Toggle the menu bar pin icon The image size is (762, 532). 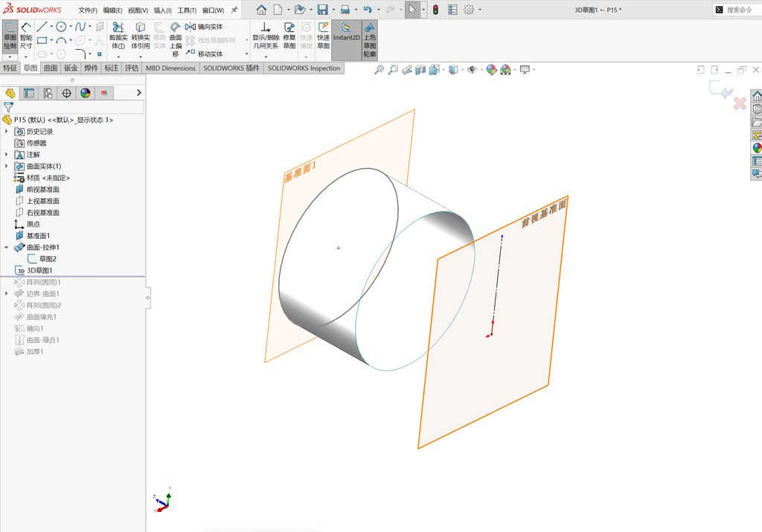[234, 10]
